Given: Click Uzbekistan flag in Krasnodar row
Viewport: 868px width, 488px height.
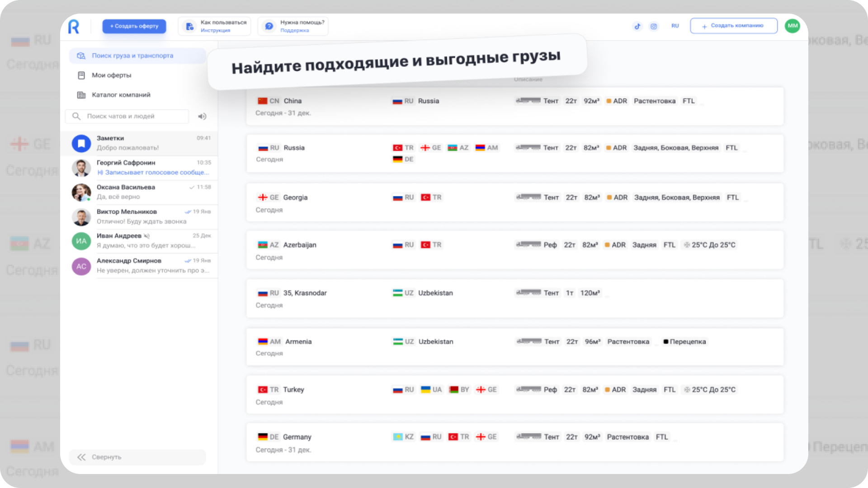Looking at the screenshot, I should [x=398, y=293].
